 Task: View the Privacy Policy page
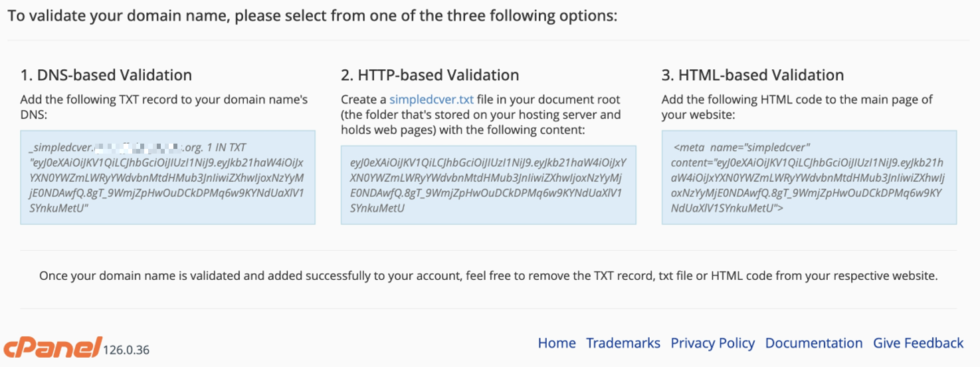[712, 343]
